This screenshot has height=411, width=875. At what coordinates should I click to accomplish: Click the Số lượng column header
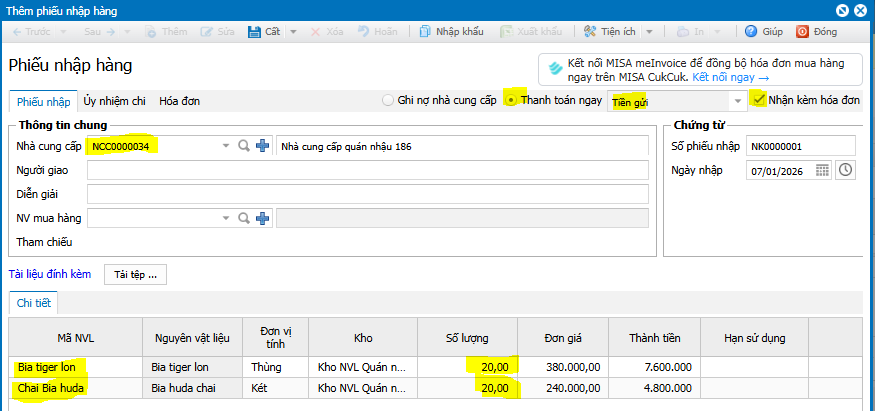[x=467, y=337]
